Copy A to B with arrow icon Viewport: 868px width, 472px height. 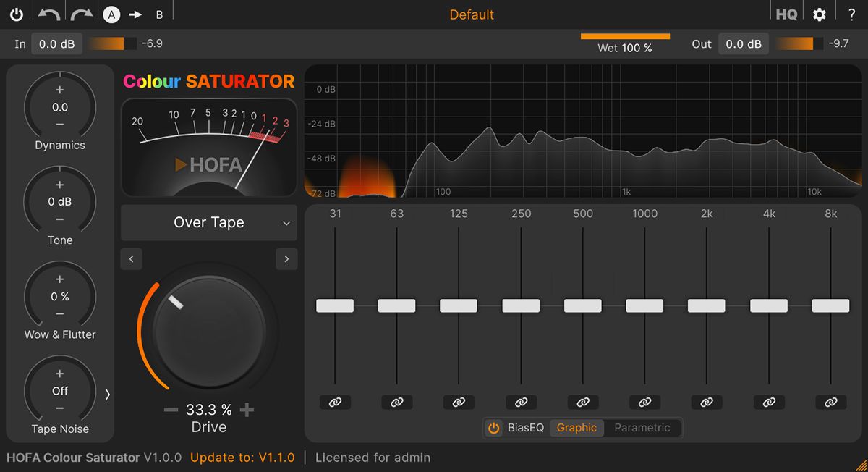135,14
